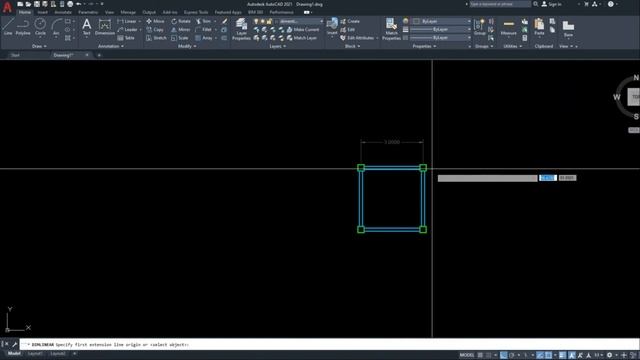640x360 pixels.
Task: Toggle the highlighted button next to snap mode
Action: [504, 355]
